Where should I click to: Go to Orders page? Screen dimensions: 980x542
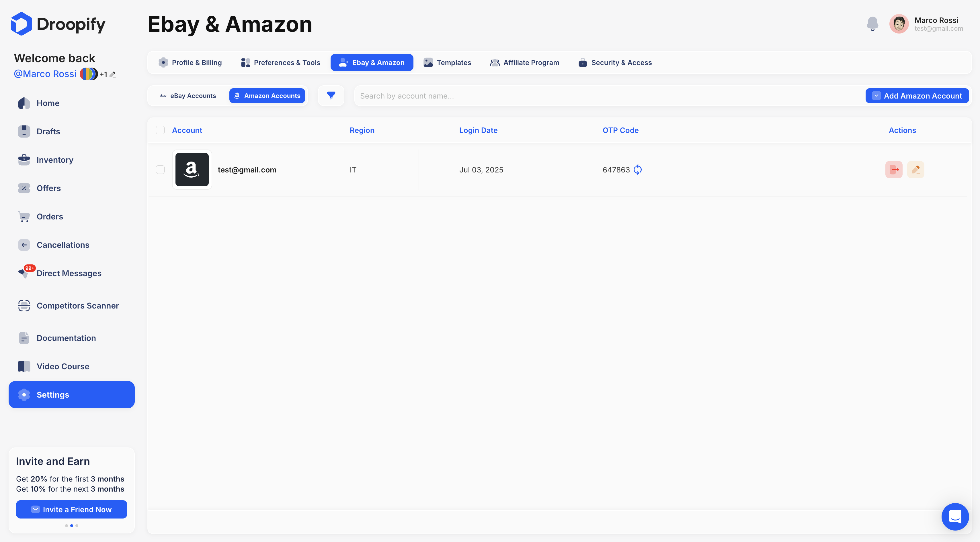tap(71, 217)
